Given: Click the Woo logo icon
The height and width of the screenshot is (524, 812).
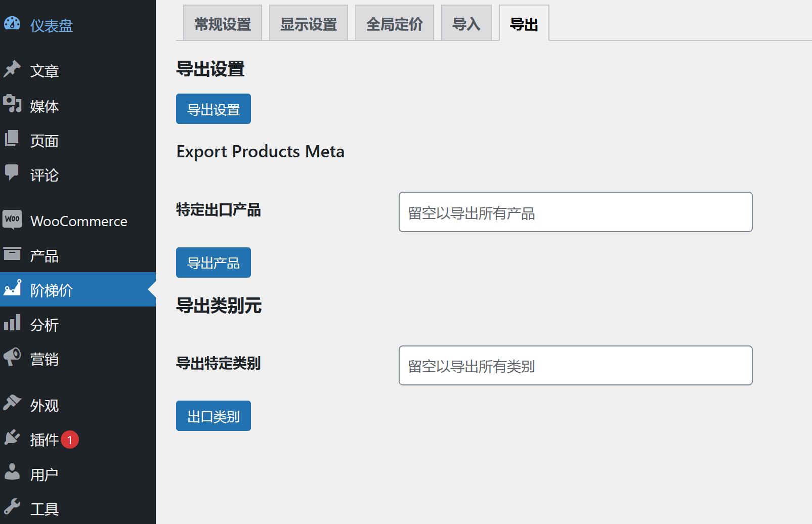Looking at the screenshot, I should (x=12, y=220).
